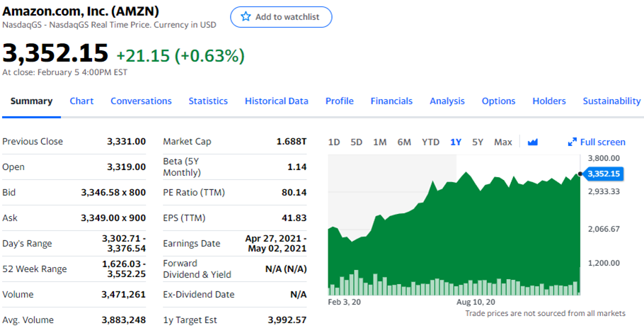Open the Profile tab
The height and width of the screenshot is (333, 644).
(340, 101)
